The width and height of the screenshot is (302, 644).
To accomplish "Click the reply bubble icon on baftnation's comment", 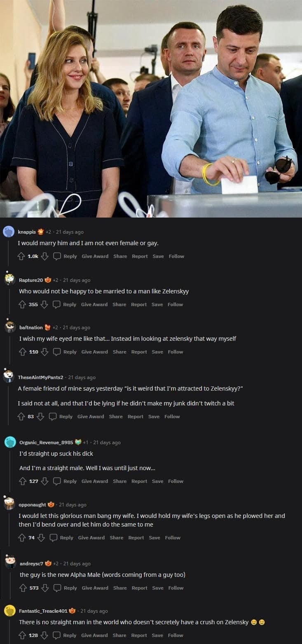I will click(x=57, y=352).
